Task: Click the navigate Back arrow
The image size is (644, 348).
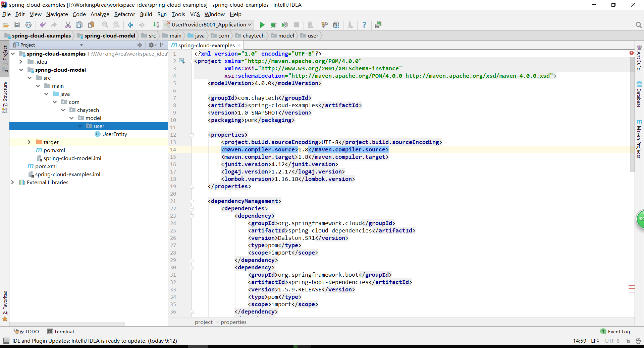Action: 130,25
